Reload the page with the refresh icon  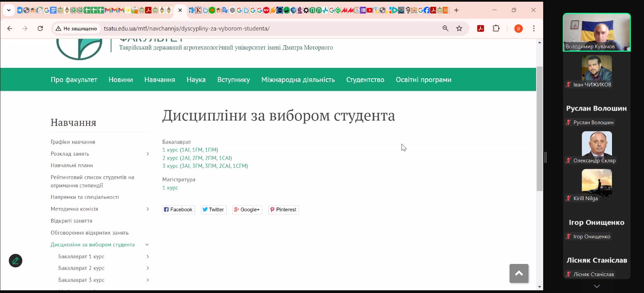[40, 28]
